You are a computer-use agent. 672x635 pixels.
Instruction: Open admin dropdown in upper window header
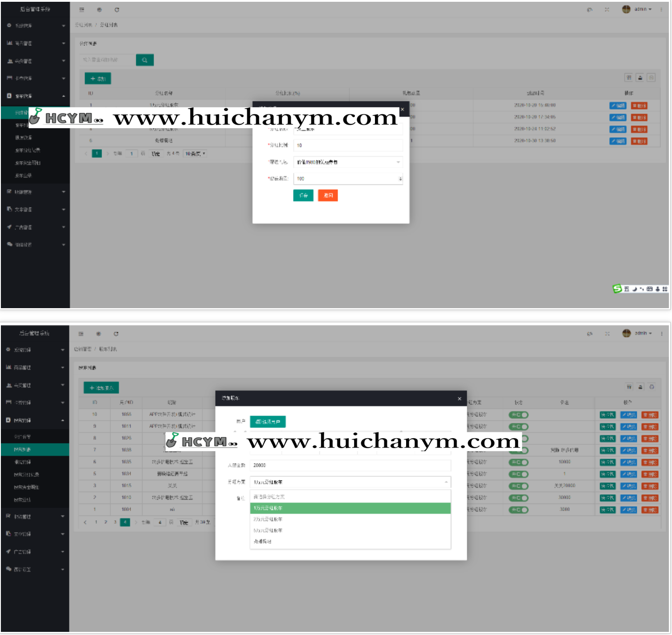point(643,9)
